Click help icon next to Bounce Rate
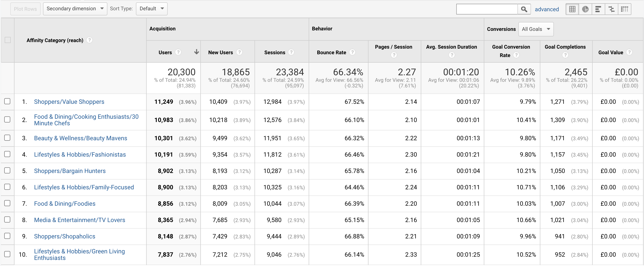The width and height of the screenshot is (644, 266). point(352,52)
